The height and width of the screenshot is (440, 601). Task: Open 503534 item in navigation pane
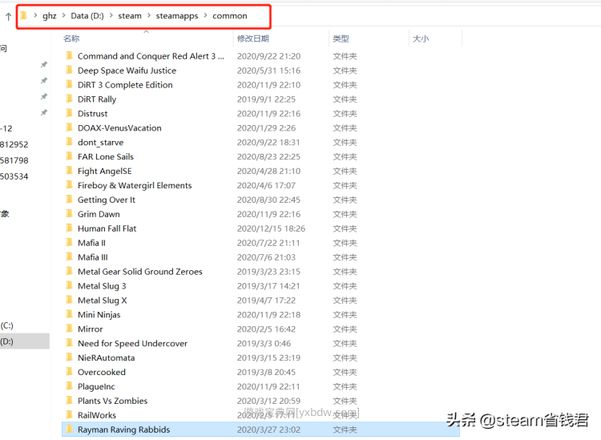14,176
